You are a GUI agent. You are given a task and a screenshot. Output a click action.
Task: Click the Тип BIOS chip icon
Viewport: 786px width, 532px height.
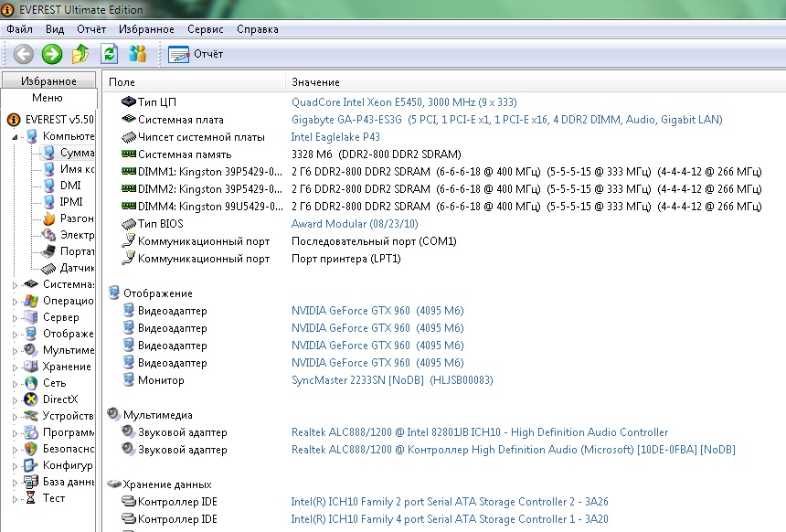click(x=129, y=224)
